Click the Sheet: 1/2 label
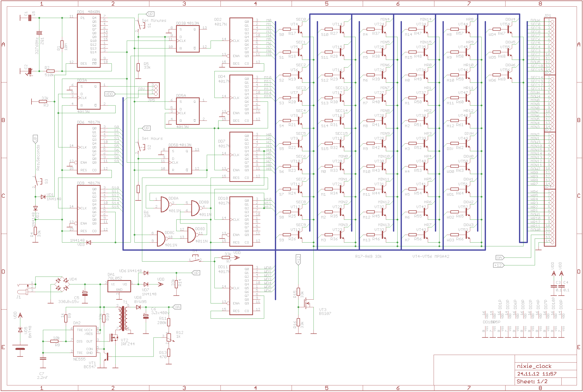This screenshot has height=392, width=583. coord(532,381)
